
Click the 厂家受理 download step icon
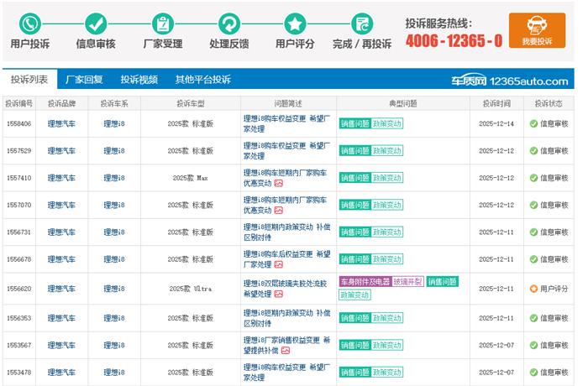[x=162, y=22]
